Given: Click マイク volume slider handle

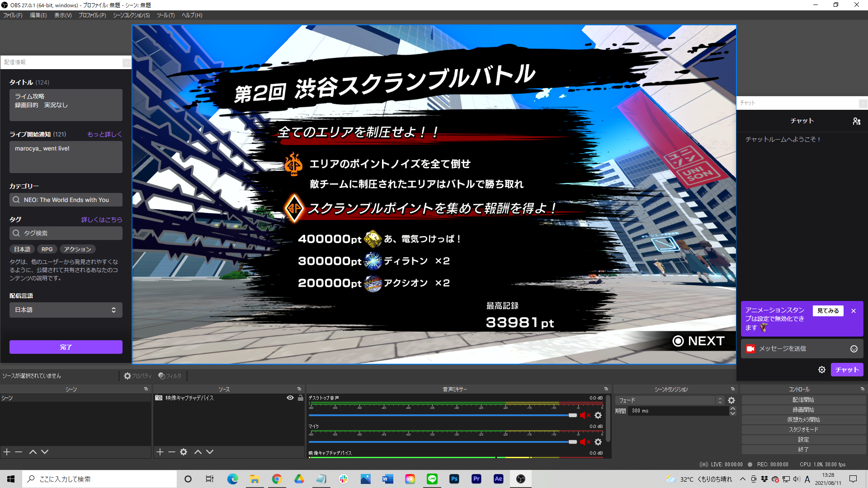Looking at the screenshot, I should (573, 442).
